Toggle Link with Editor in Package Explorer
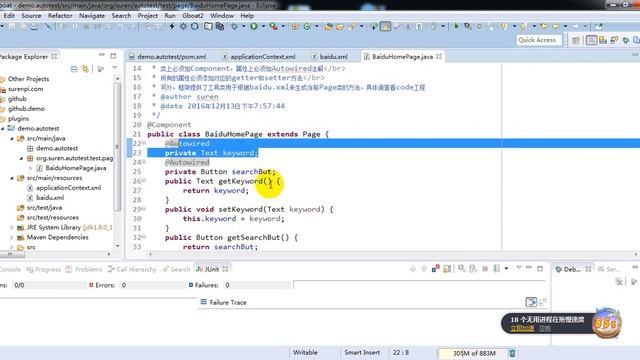The height and width of the screenshot is (360, 640). pos(85,69)
